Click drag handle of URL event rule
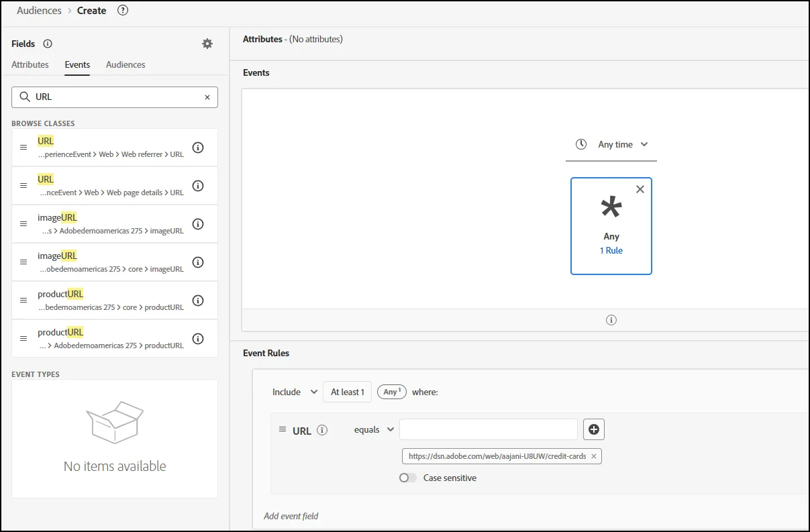The image size is (810, 532). tap(283, 429)
